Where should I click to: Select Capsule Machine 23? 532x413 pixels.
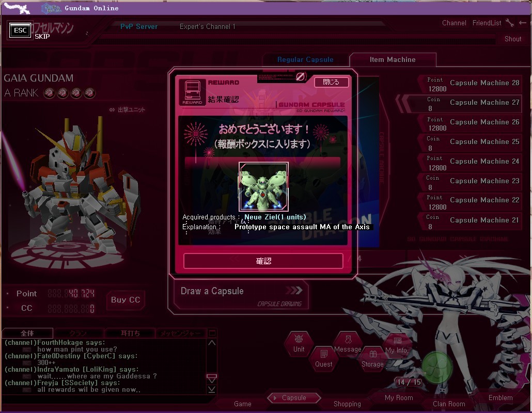coord(470,182)
